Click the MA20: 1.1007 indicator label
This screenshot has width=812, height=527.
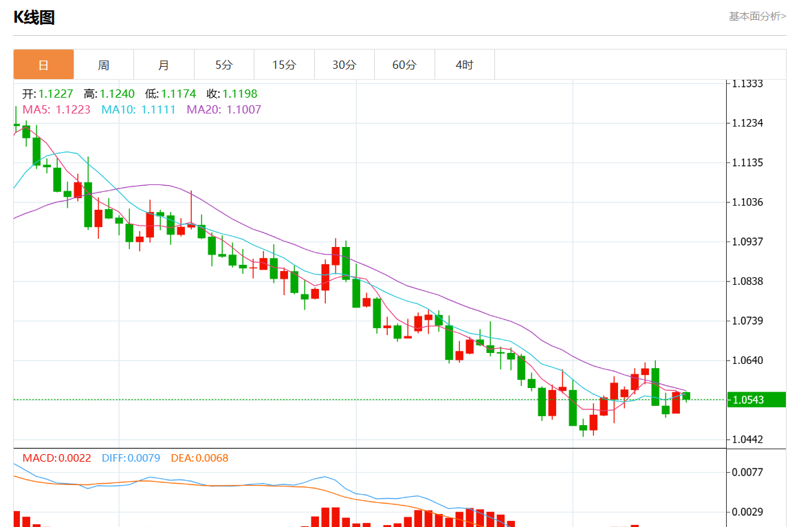point(223,110)
